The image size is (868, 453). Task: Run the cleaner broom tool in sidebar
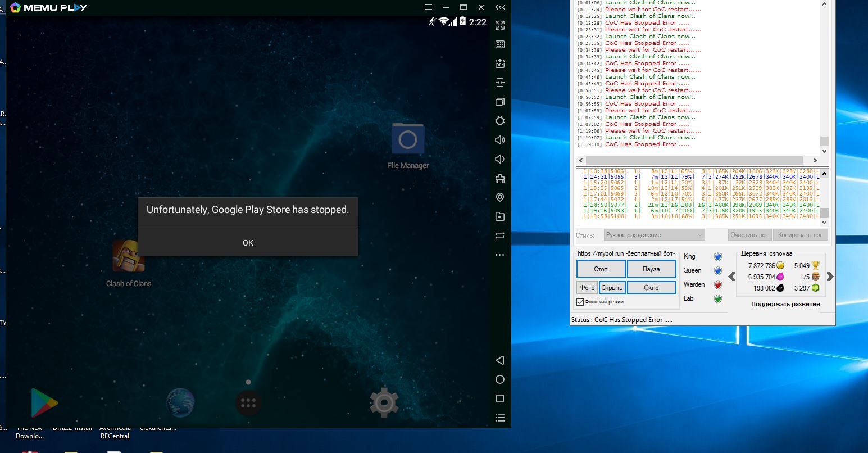(500, 178)
